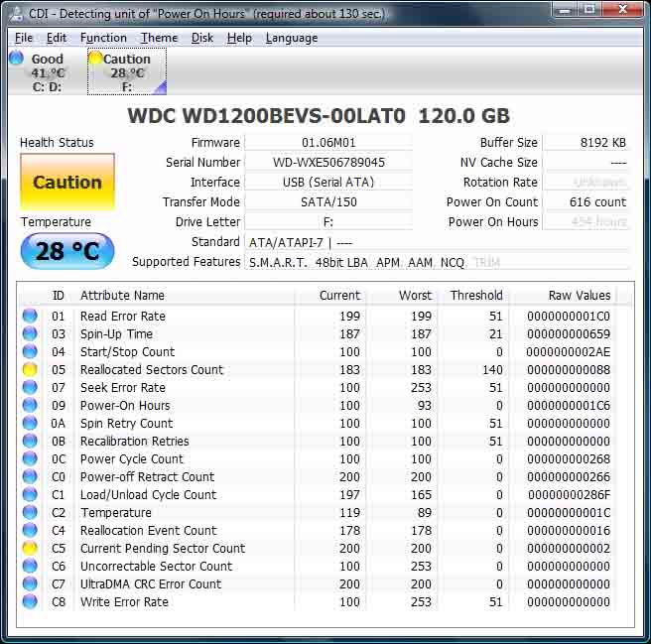This screenshot has width=651, height=644.
Task: Click raw value 0000000001C0
Action: tap(569, 316)
